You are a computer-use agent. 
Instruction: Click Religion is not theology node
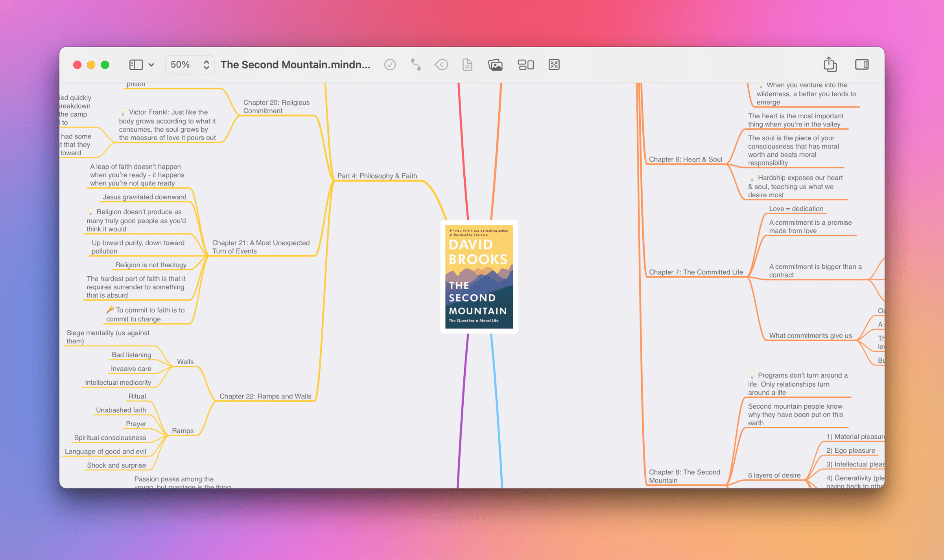coord(151,265)
